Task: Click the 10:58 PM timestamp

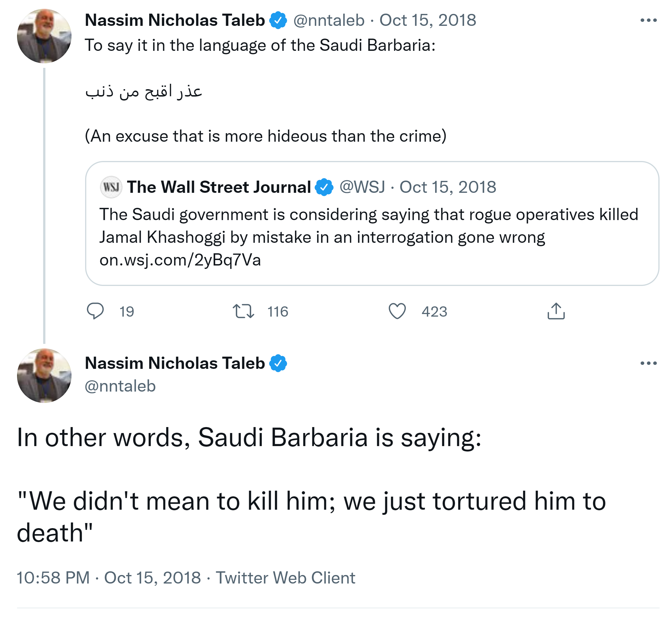Action: [x=53, y=578]
